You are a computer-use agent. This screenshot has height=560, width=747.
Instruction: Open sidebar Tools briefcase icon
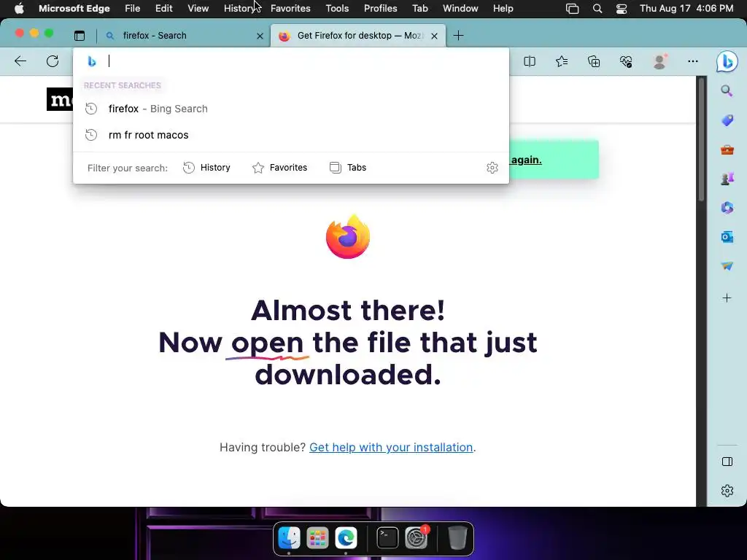click(727, 150)
